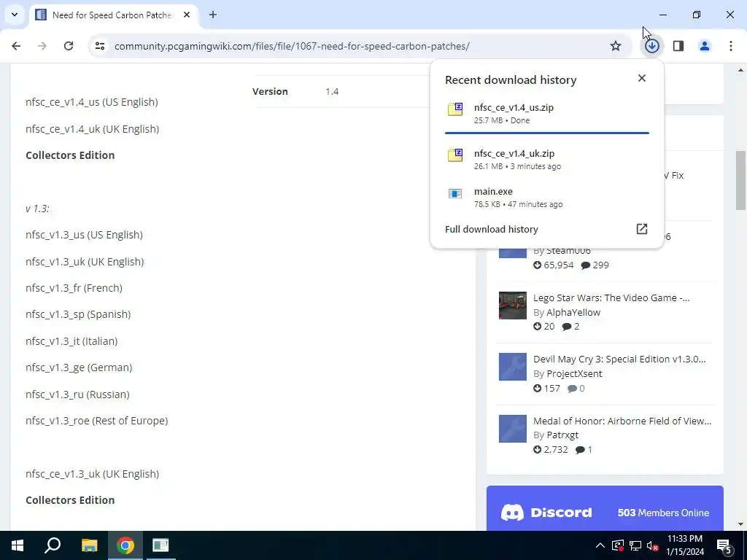Go back to the previous page
This screenshot has height=560, width=747.
[x=16, y=46]
